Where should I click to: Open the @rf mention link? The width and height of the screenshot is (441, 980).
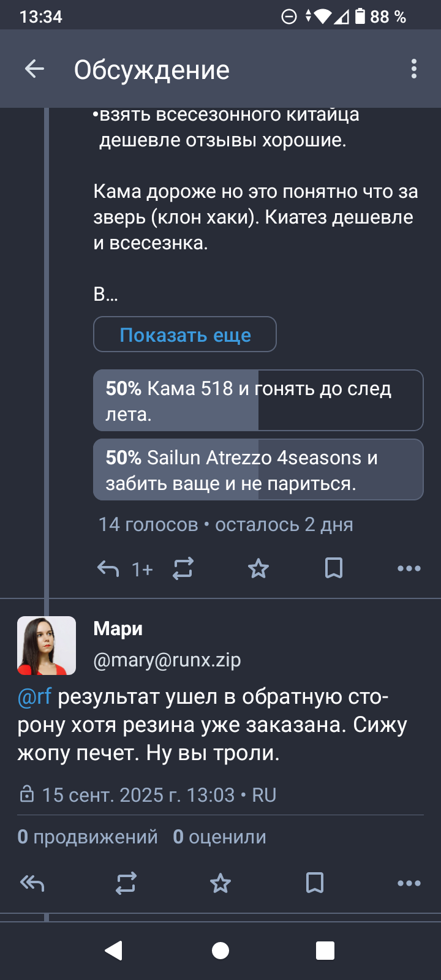[34, 697]
